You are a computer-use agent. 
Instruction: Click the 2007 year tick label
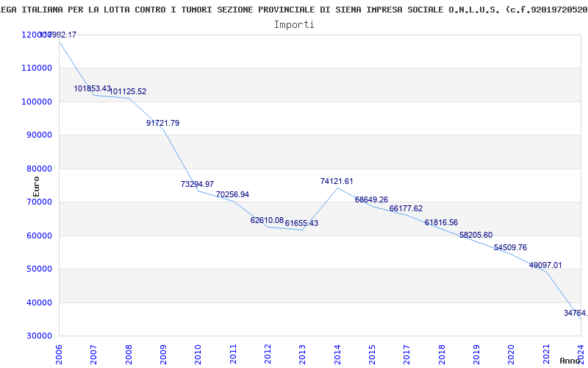(94, 355)
